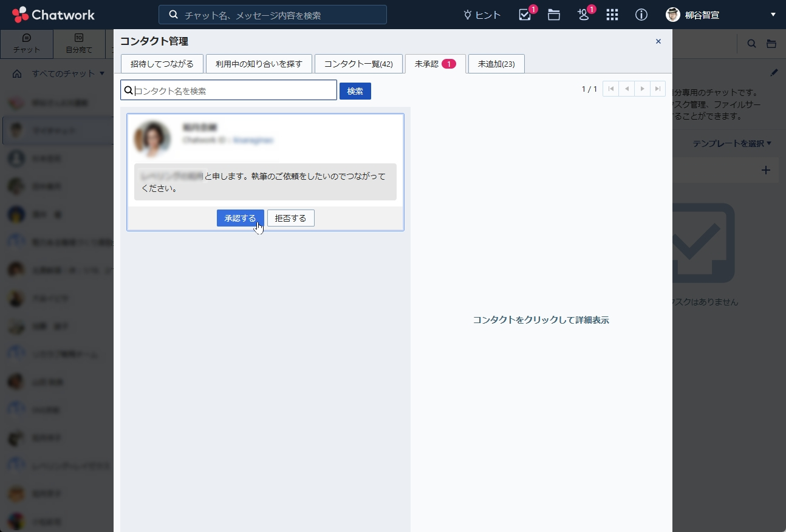This screenshot has width=786, height=532.
Task: Close the コンタクト管理 dialog
Action: click(658, 41)
